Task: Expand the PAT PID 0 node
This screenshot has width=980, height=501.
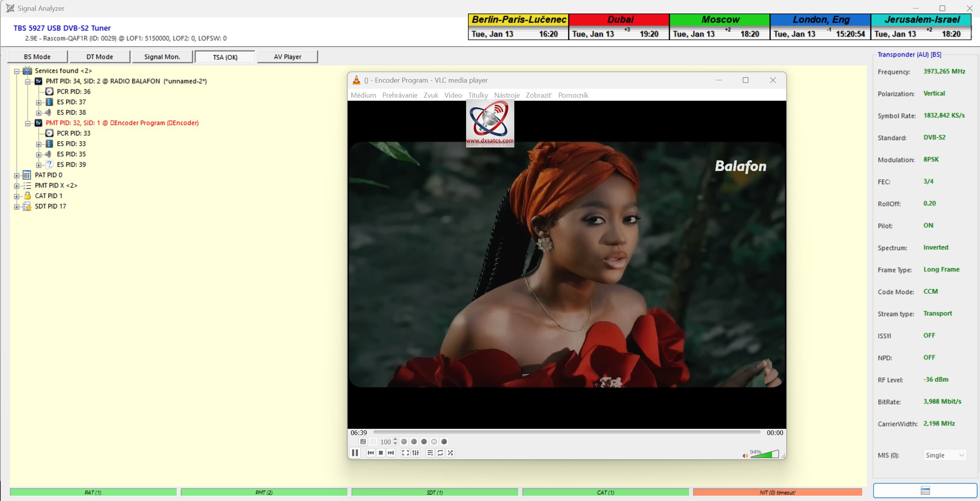Action: click(17, 175)
